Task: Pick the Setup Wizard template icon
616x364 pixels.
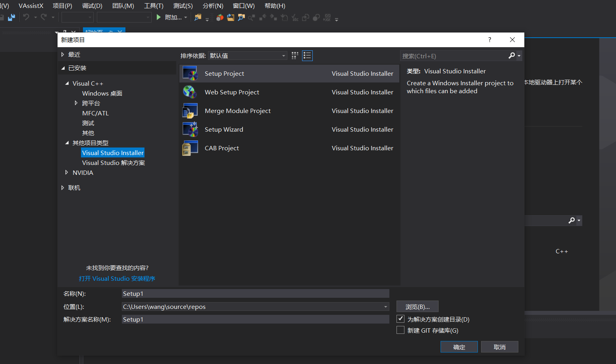Action: coord(190,130)
